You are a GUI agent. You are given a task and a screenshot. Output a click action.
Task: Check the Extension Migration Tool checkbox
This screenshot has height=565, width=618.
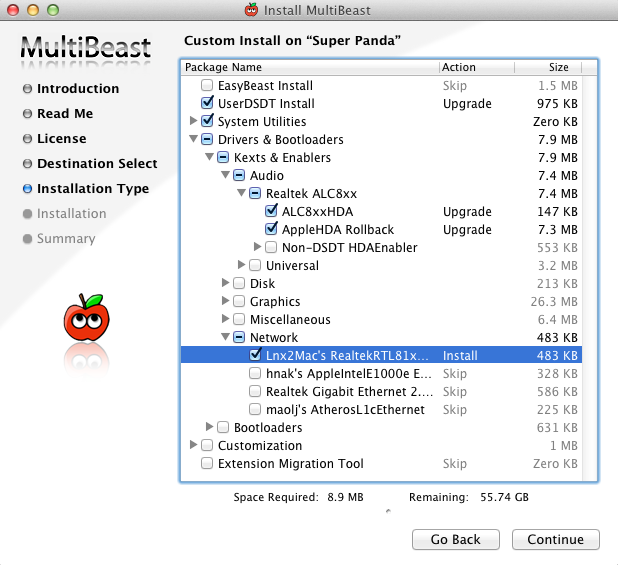pyautogui.click(x=207, y=463)
